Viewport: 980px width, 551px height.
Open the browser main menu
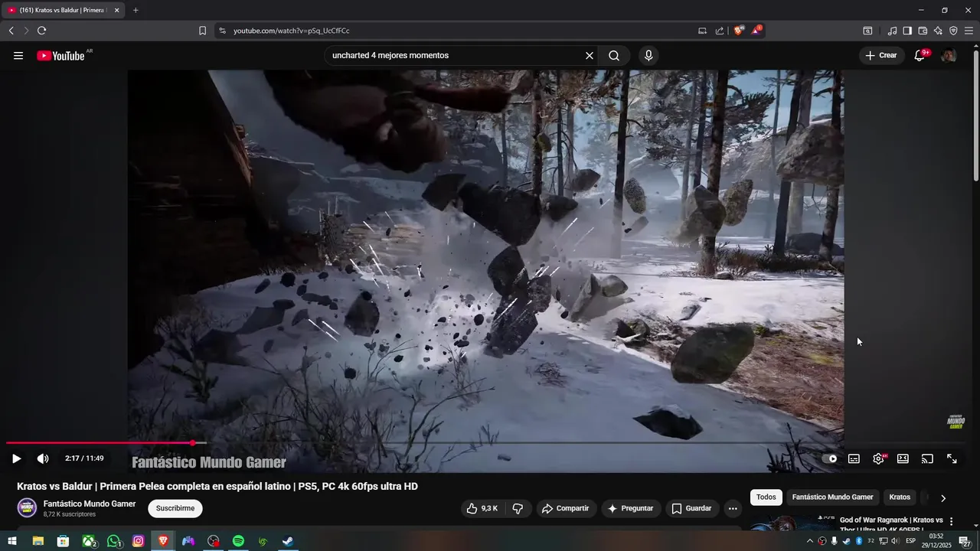click(969, 31)
